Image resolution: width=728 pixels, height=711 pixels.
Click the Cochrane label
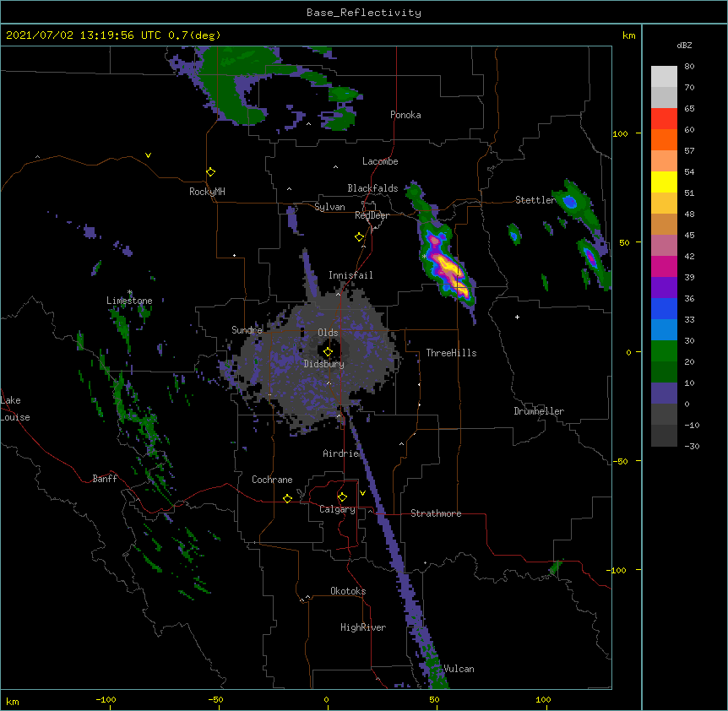(272, 480)
